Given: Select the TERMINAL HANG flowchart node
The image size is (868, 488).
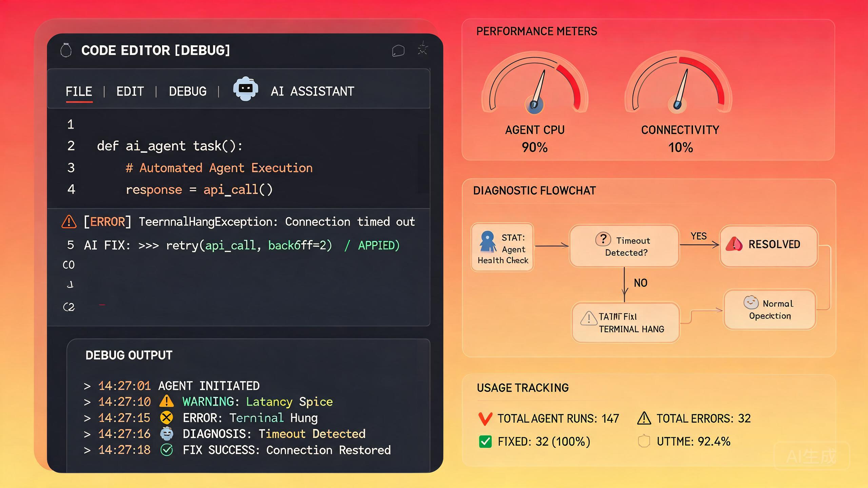Looking at the screenshot, I should click(626, 322).
